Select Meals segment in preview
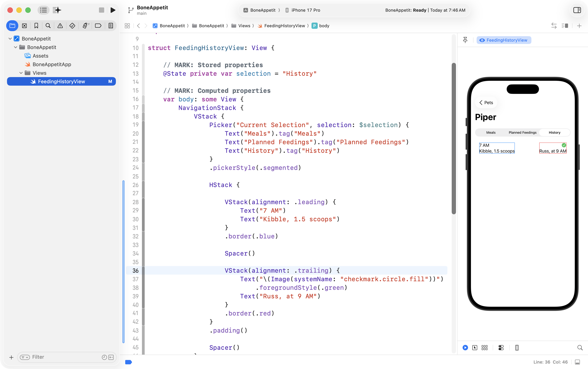This screenshot has width=588, height=369. pyautogui.click(x=491, y=133)
